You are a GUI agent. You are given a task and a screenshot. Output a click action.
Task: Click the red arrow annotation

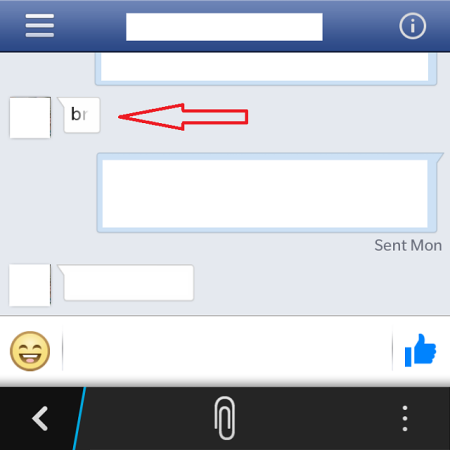(183, 117)
